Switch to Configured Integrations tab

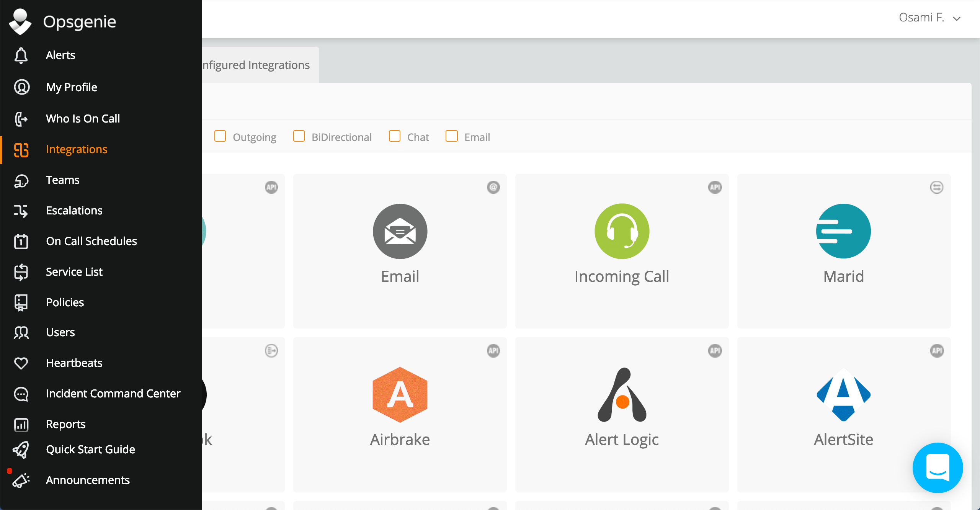(256, 65)
